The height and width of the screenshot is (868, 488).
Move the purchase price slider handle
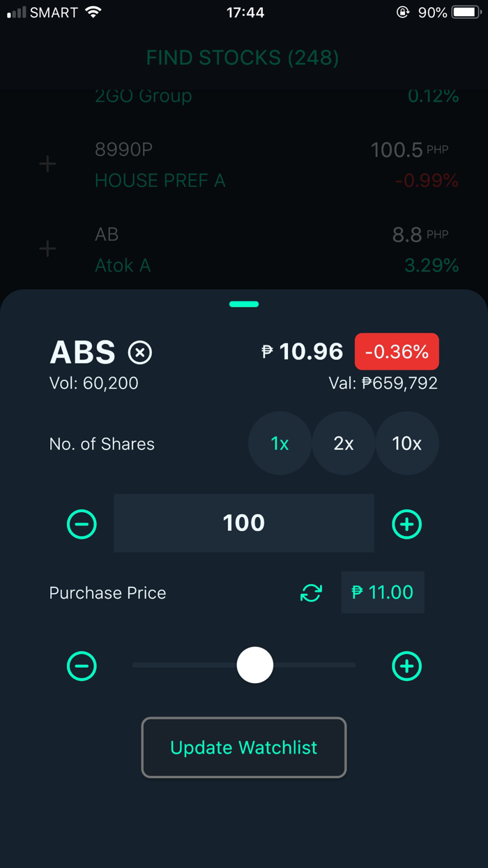click(255, 665)
